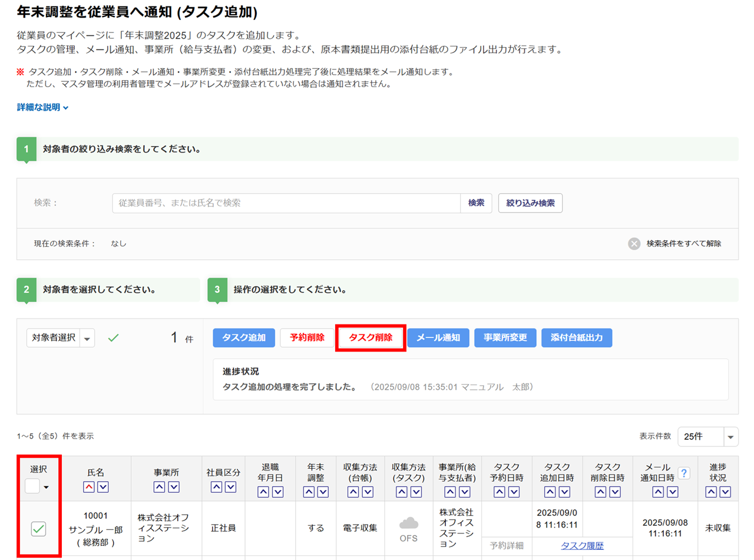This screenshot has width=754, height=560.
Task: Sort 氏名 column ascending with up arrow
Action: point(89,487)
